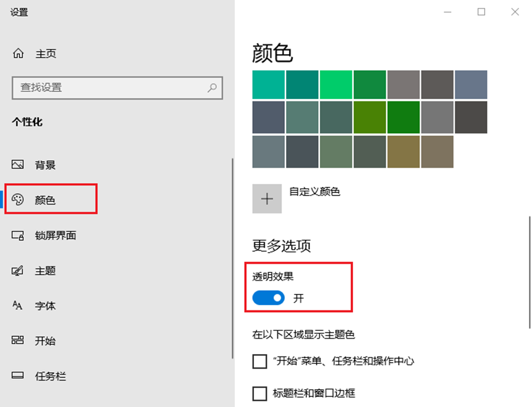Viewport: 532px width, 407px height.
Task: Open 开始 settings page
Action: (117, 341)
